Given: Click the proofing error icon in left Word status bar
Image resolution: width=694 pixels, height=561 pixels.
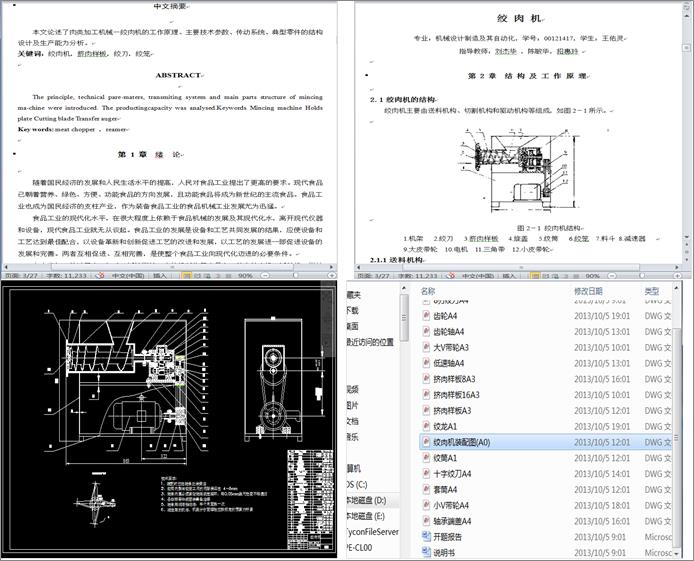Looking at the screenshot, I should click(99, 275).
